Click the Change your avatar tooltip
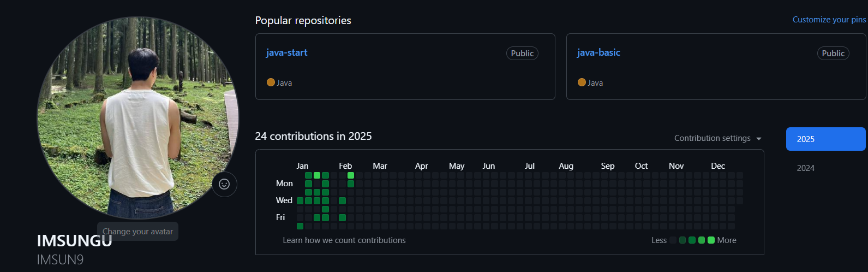Viewport: 868px width, 272px height. 137,232
